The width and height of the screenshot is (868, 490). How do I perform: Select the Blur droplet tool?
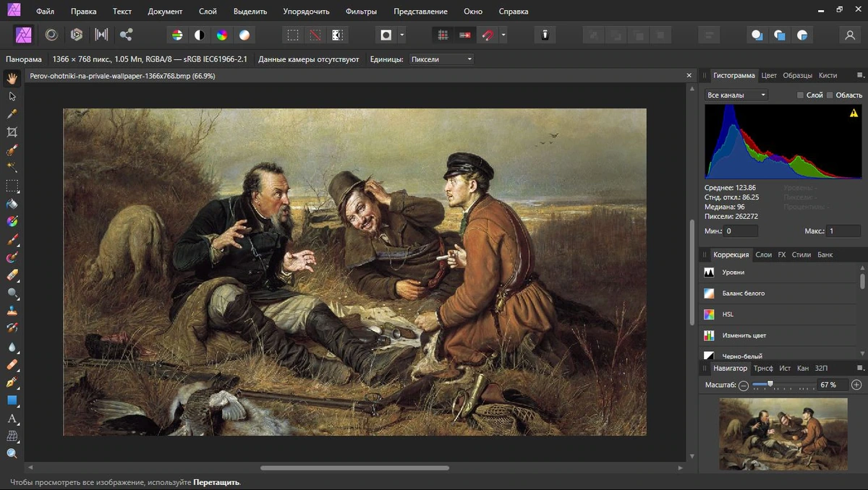tap(12, 347)
